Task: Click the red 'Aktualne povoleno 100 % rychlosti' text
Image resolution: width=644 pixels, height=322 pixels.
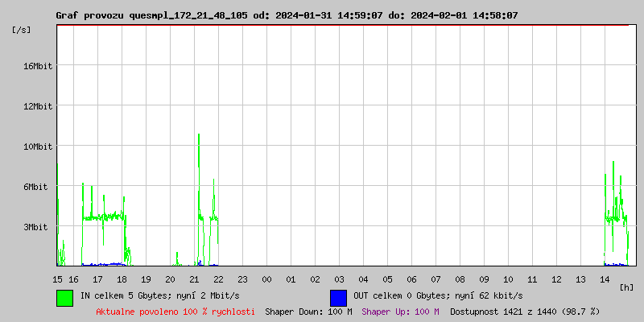Action: pos(175,312)
